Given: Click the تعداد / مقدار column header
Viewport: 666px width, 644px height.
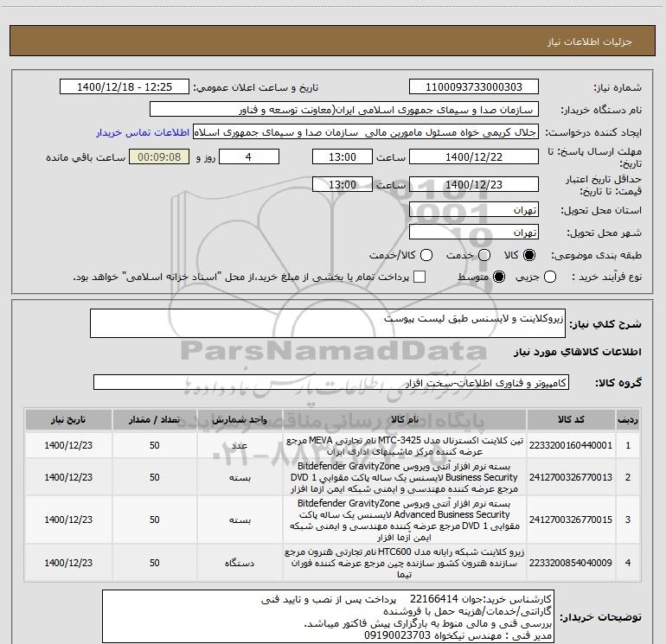Looking at the screenshot, I should pos(155,419).
